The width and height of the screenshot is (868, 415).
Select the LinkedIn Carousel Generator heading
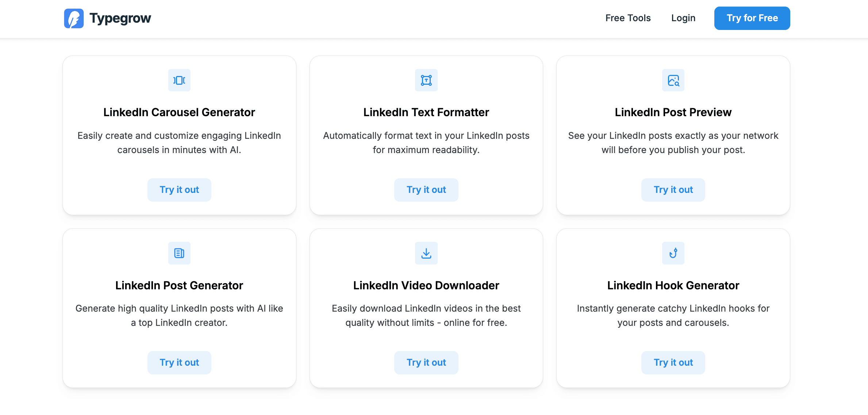point(179,112)
